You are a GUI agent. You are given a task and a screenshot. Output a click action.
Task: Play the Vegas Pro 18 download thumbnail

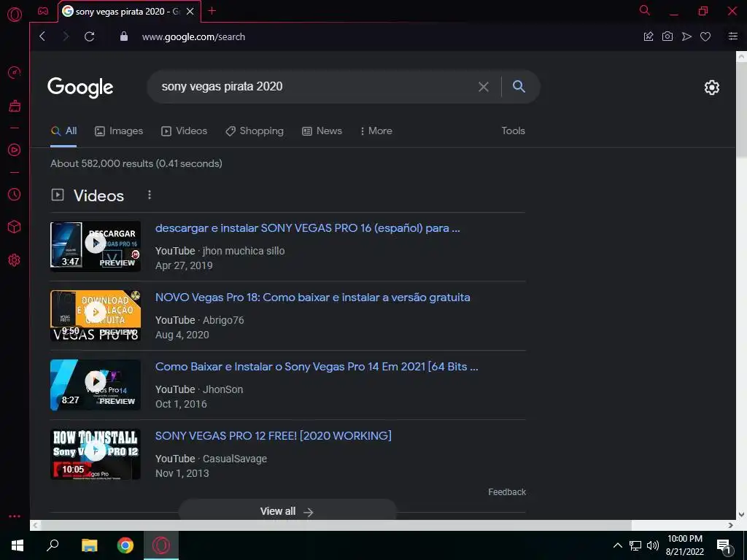(x=96, y=315)
